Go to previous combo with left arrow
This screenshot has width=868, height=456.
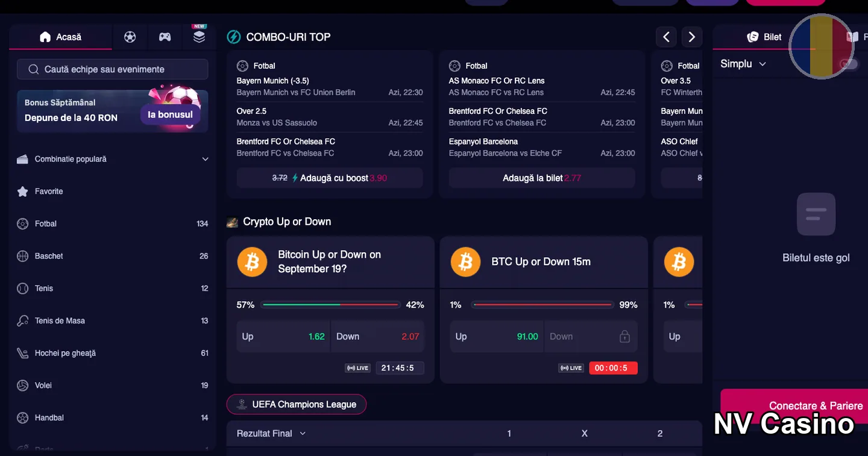tap(666, 37)
